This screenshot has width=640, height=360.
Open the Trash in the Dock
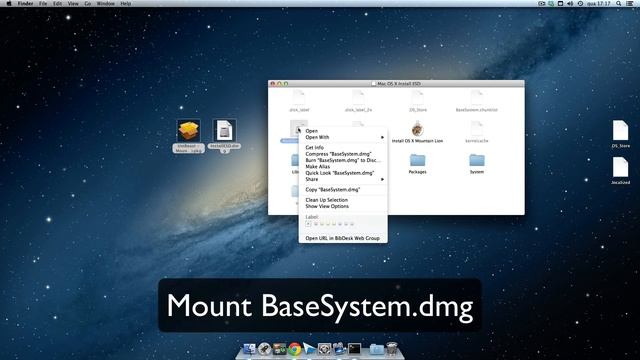(x=392, y=349)
